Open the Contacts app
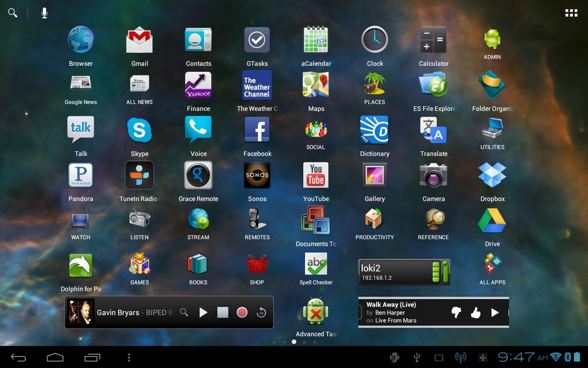The height and width of the screenshot is (368, 588). pos(198,40)
